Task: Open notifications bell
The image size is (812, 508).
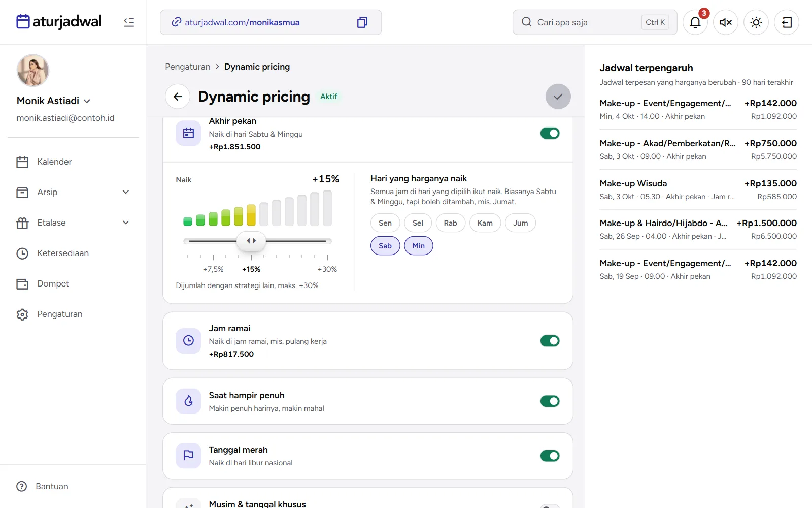Action: (x=695, y=22)
